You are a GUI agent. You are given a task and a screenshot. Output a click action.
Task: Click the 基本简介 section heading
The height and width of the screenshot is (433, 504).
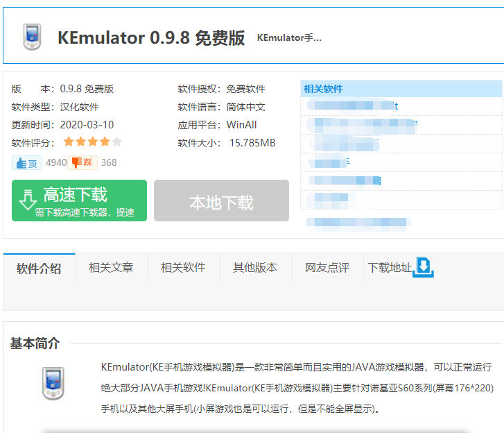(x=35, y=343)
